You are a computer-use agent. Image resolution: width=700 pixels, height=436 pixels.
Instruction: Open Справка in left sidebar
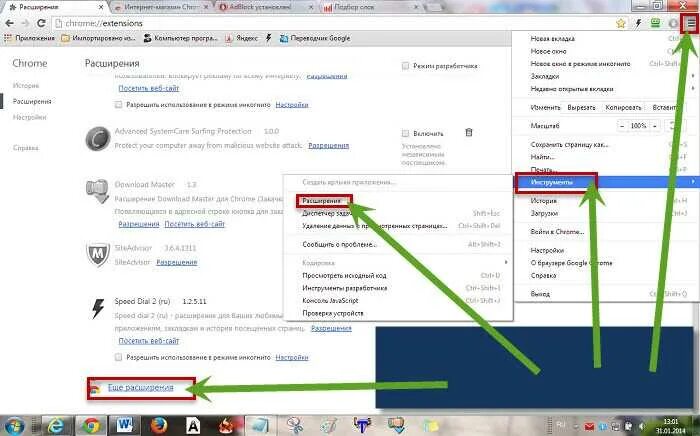[x=25, y=148]
